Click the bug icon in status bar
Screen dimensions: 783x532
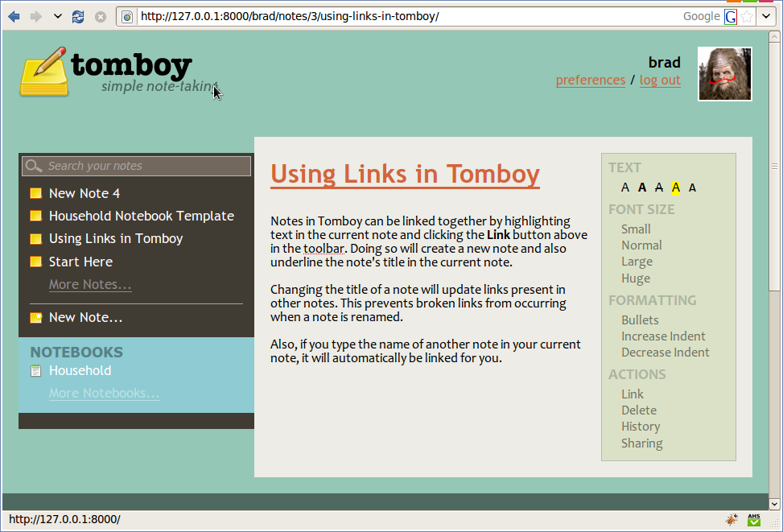pos(731,519)
